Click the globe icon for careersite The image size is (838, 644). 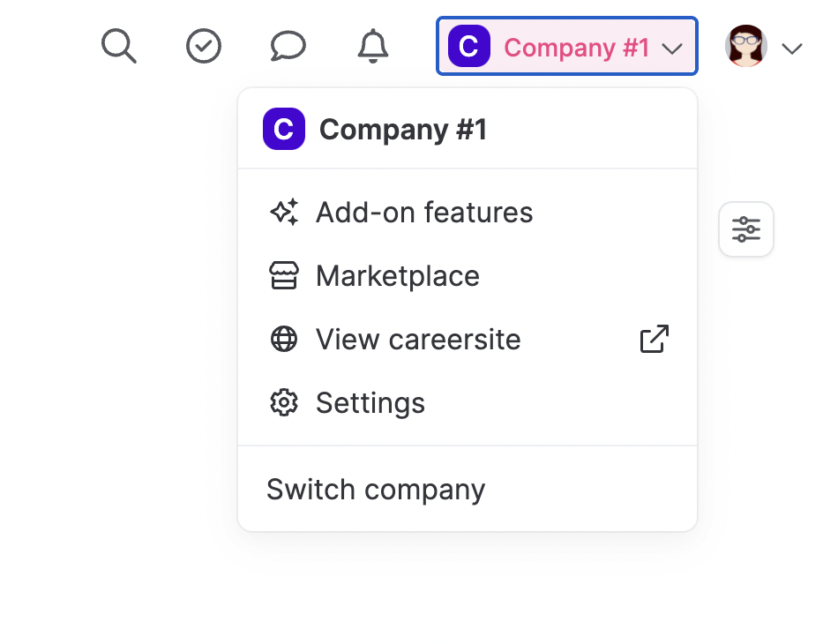(284, 340)
